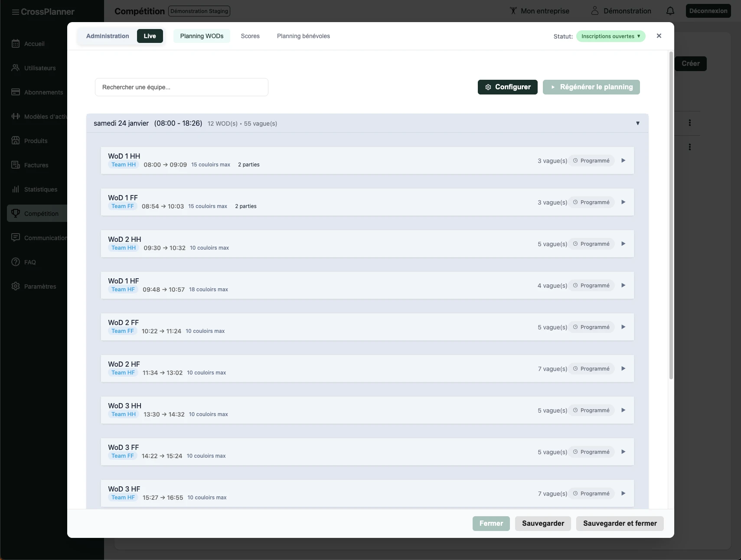Collapse the samedi 24 janvier section
Viewport: 741px width, 560px height.
tap(637, 123)
